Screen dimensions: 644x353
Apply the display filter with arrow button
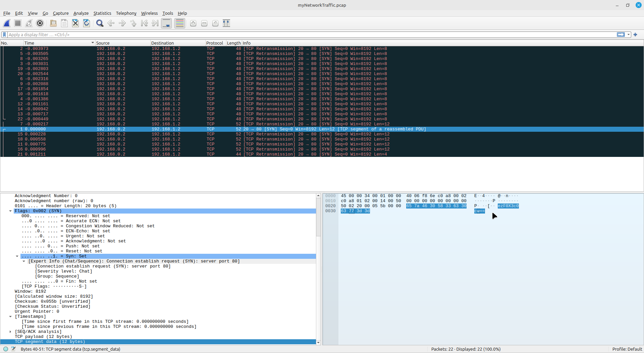point(621,35)
